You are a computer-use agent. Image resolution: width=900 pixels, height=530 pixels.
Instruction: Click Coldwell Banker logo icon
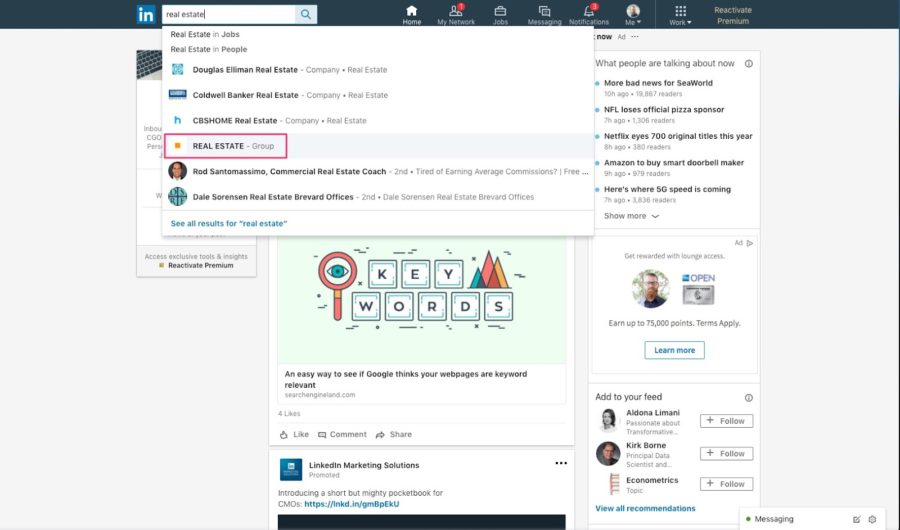tap(177, 94)
